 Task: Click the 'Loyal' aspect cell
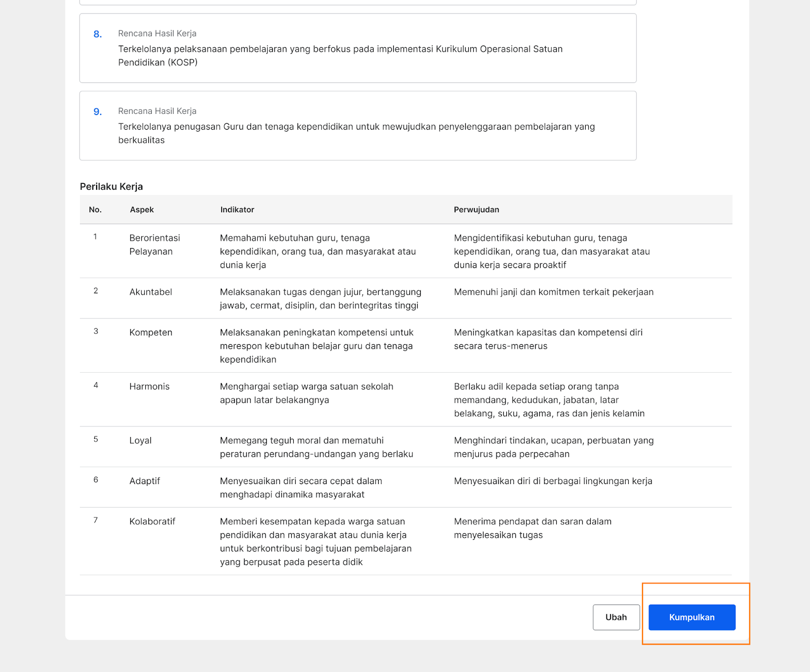[140, 441]
